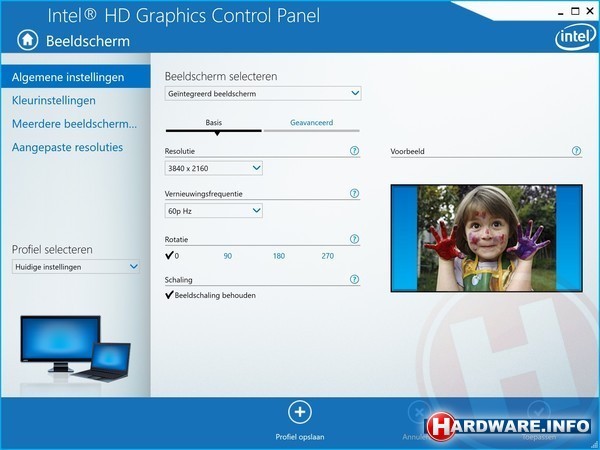The image size is (600, 450).
Task: Click the Profiel selecteren label
Action: click(x=52, y=249)
